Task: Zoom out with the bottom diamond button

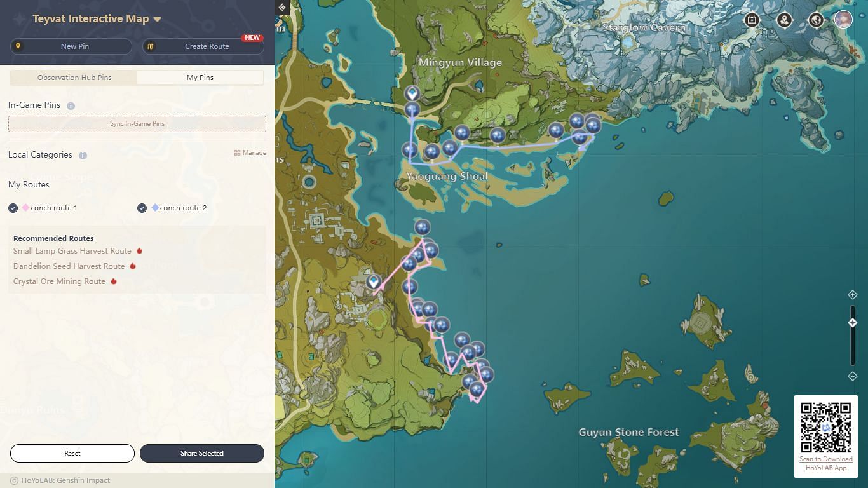Action: click(x=853, y=376)
